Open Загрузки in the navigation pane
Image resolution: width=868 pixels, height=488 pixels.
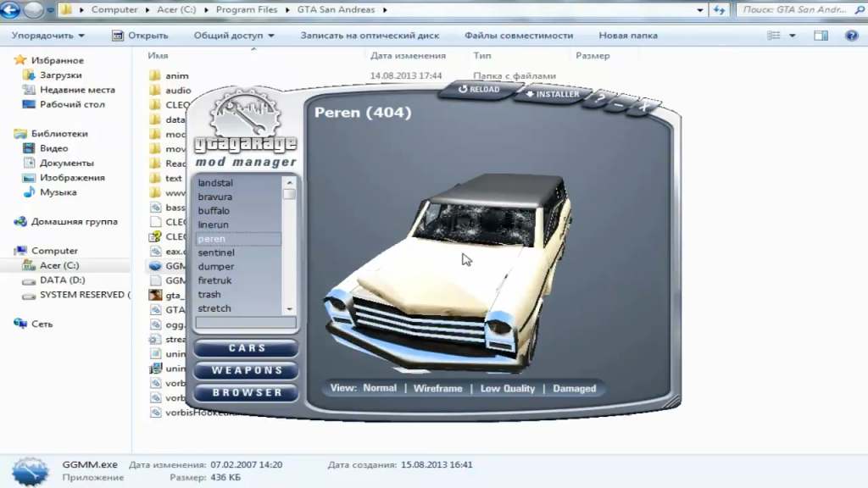click(x=54, y=75)
